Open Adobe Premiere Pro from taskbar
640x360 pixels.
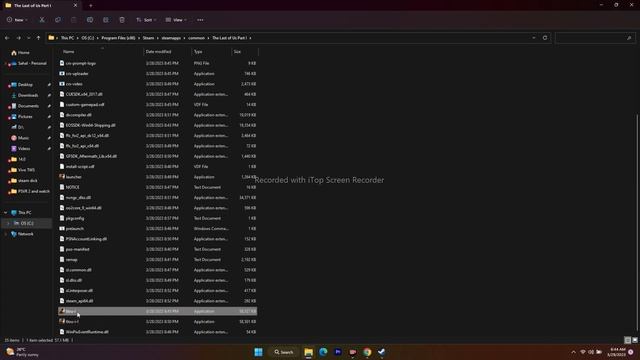click(338, 352)
